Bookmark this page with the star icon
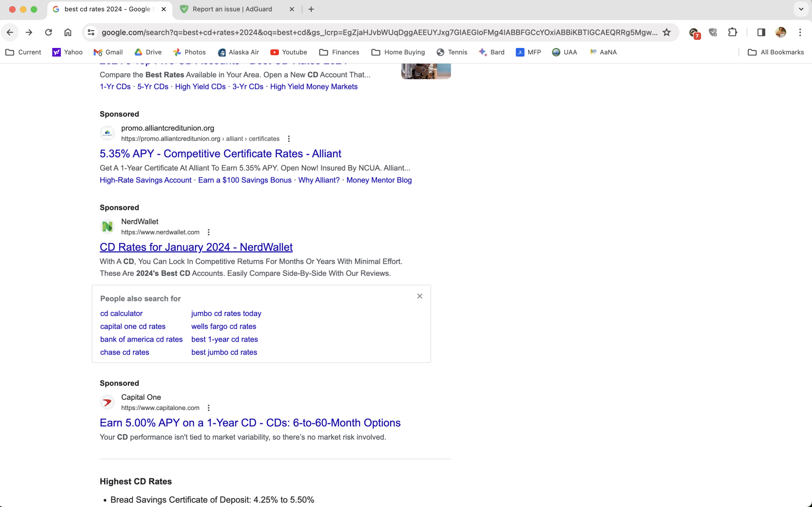Image resolution: width=812 pixels, height=507 pixels. pyautogui.click(x=666, y=32)
